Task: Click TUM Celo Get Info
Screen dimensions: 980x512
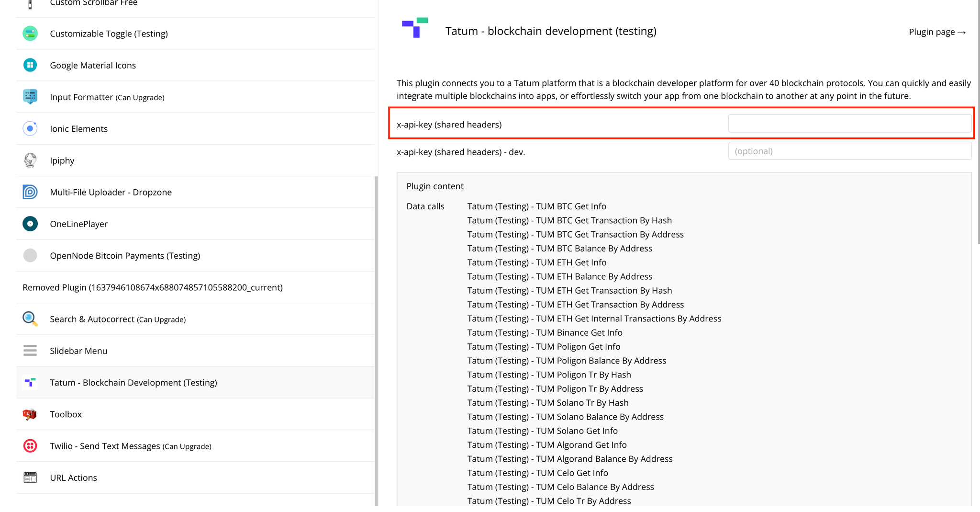Action: click(537, 473)
